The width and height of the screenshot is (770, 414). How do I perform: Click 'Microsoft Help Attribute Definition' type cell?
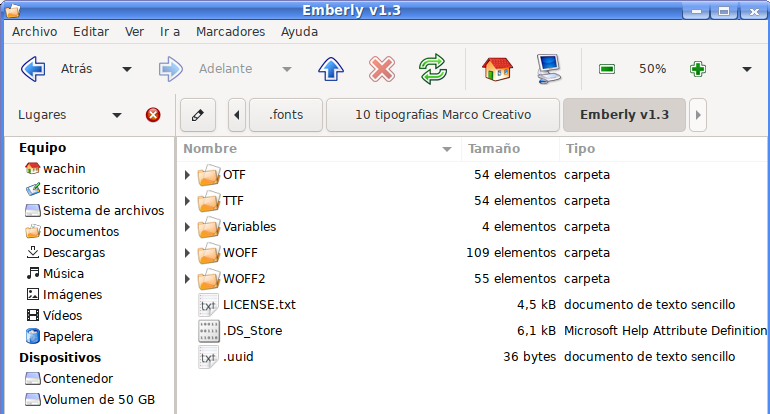click(x=665, y=331)
